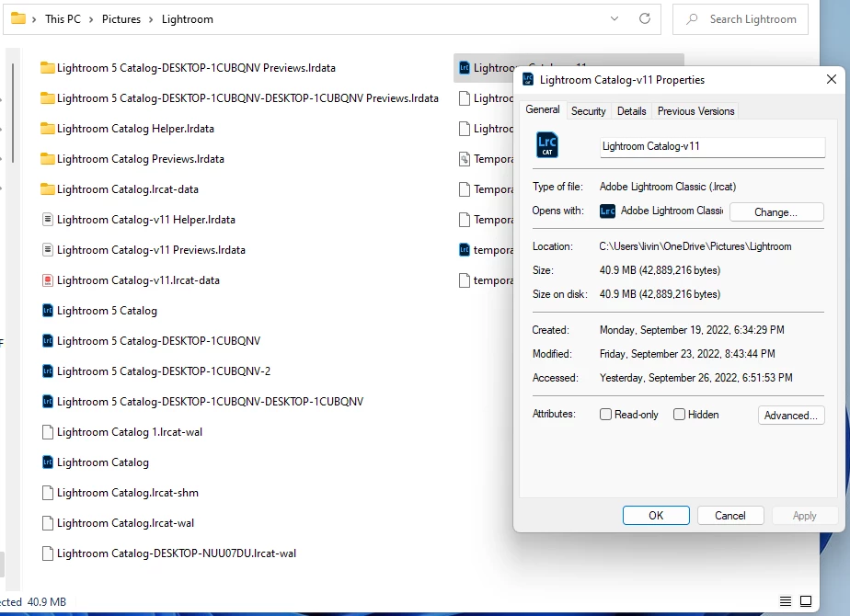Click the Search Lightroom box
Image resolution: width=850 pixels, height=616 pixels.
(x=740, y=19)
